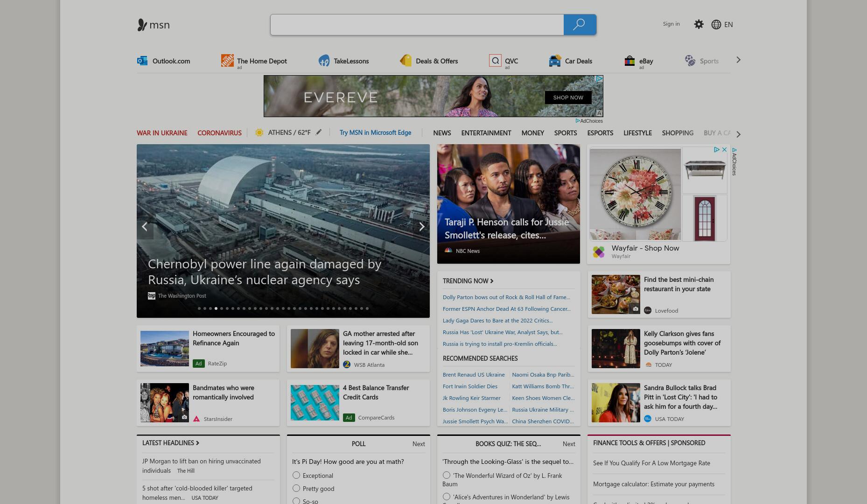This screenshot has width=867, height=504.
Task: Open CORONAVIRUS section
Action: [219, 133]
